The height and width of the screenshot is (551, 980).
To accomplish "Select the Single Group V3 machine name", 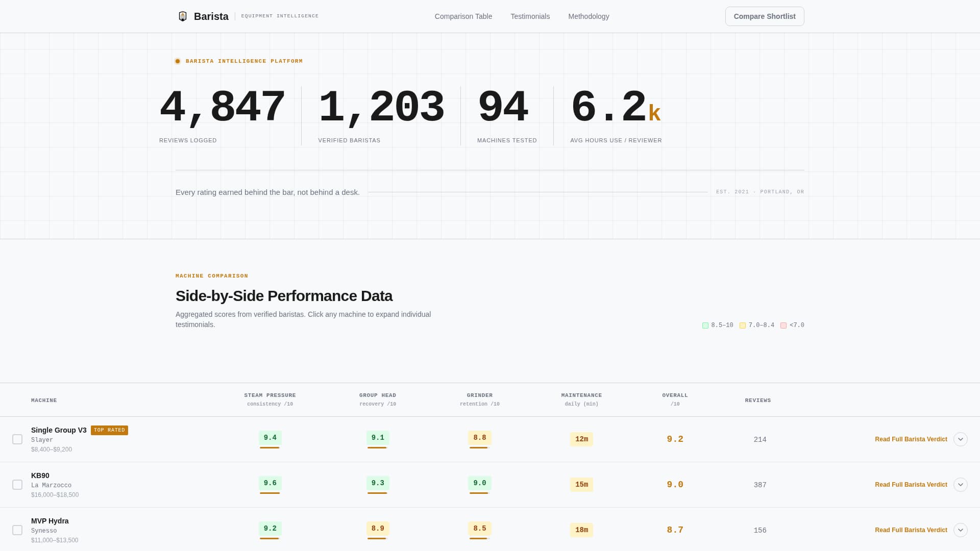I will [59, 430].
